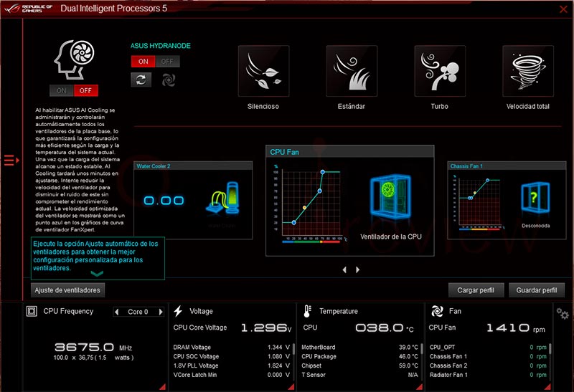Open the Chassis Fan 1 card
574x392 pixels.
coord(502,201)
